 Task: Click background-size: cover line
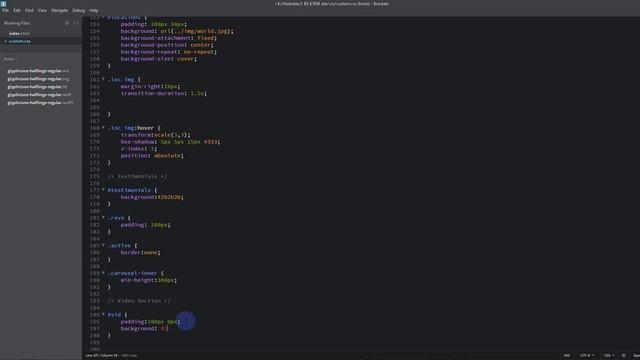pos(158,59)
